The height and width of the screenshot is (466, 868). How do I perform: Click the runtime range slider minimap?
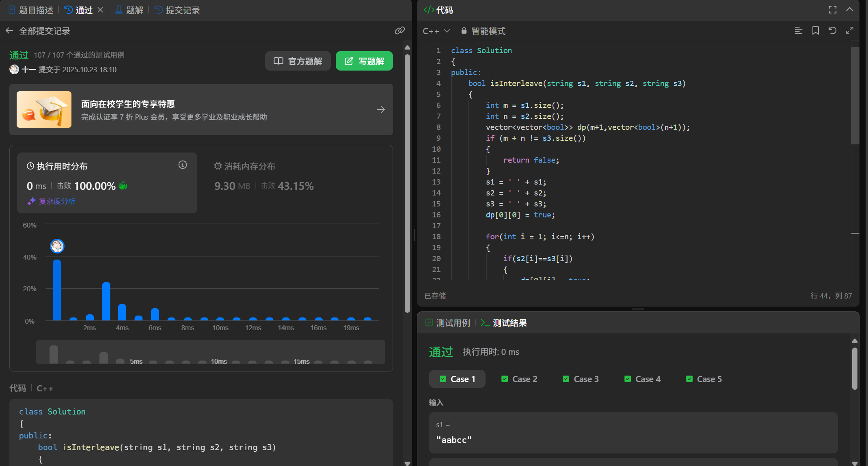(x=210, y=352)
